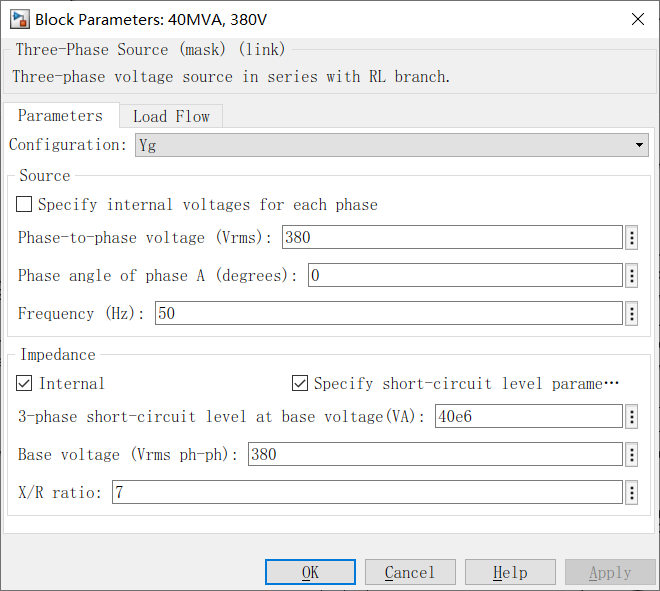Select the Parameters tab
This screenshot has height=591, width=660.
[60, 115]
